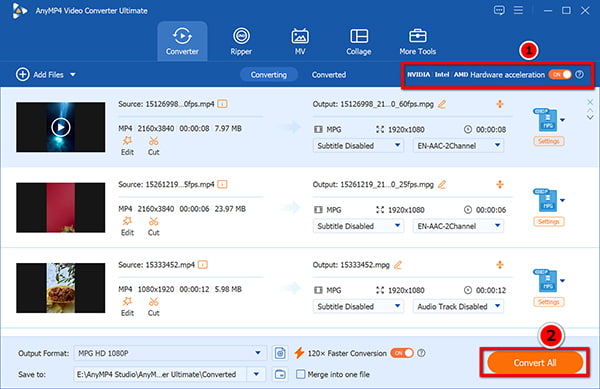Viewport: 600px width, 389px height.
Task: Rename output 15126998_21...0_60fps.mpg with pencil icon
Action: tap(442, 104)
